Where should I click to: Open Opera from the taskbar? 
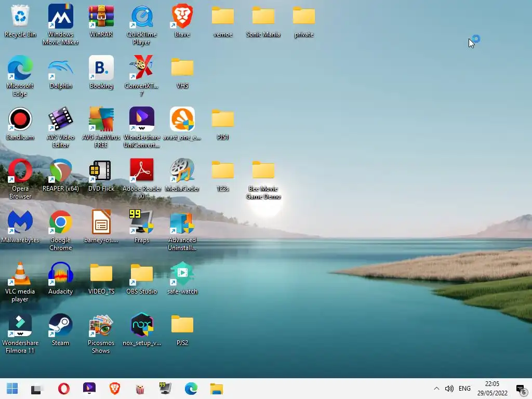click(x=64, y=389)
